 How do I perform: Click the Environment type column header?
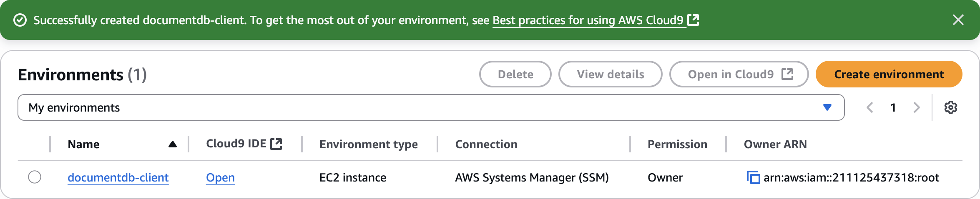(x=368, y=144)
